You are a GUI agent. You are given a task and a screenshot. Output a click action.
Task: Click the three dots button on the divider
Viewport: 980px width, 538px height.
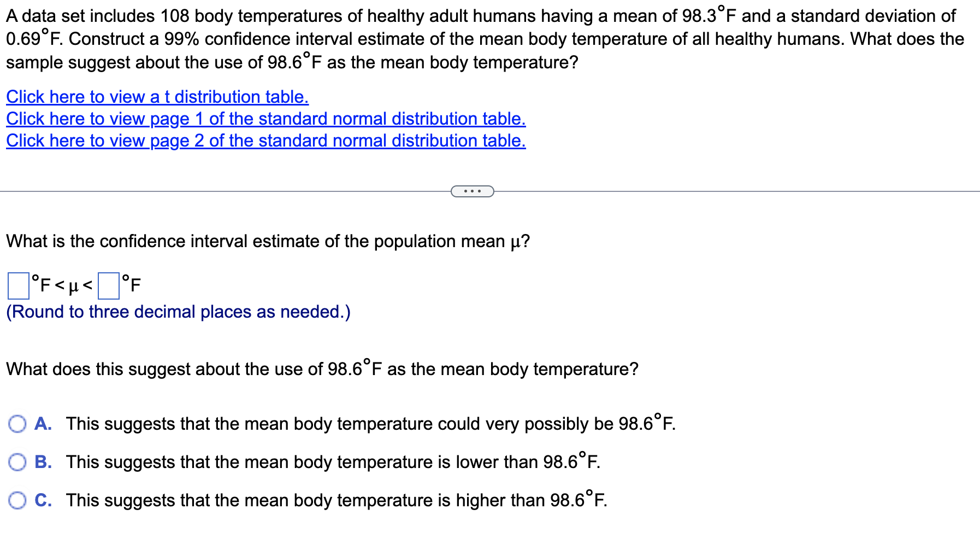472,191
